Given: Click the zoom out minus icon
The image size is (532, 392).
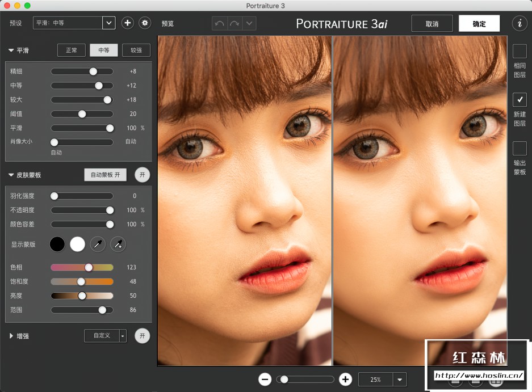Looking at the screenshot, I should pyautogui.click(x=265, y=380).
